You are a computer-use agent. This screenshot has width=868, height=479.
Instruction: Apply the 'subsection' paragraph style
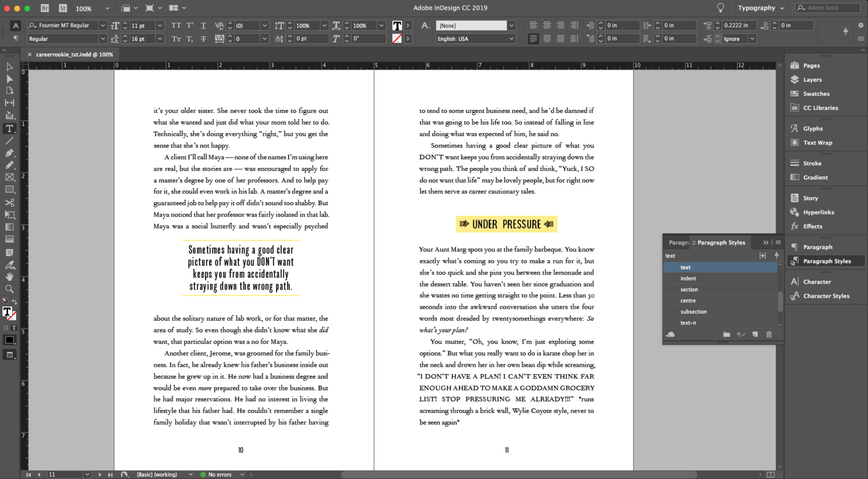[x=693, y=312]
